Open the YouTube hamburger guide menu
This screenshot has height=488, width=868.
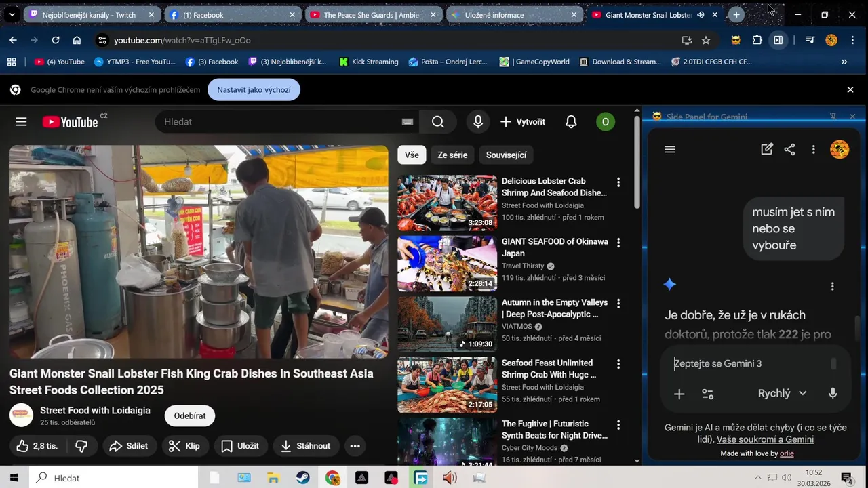(21, 122)
